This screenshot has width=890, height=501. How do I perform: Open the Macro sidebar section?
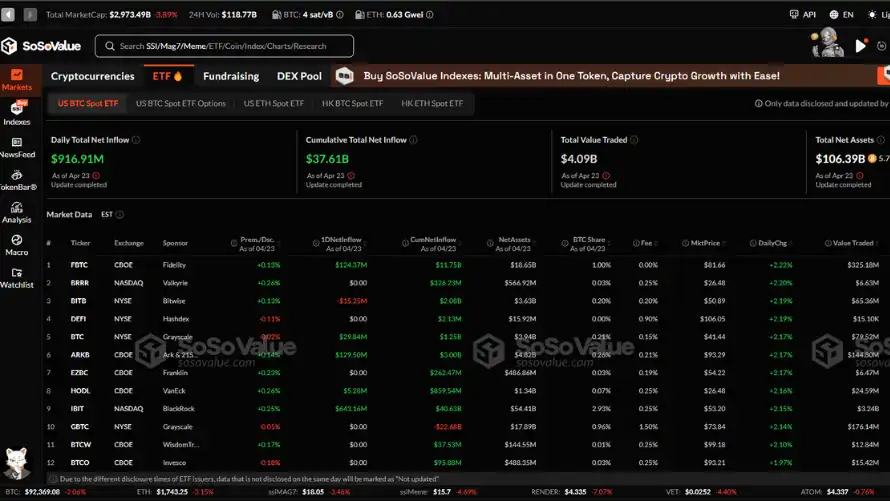pos(17,245)
